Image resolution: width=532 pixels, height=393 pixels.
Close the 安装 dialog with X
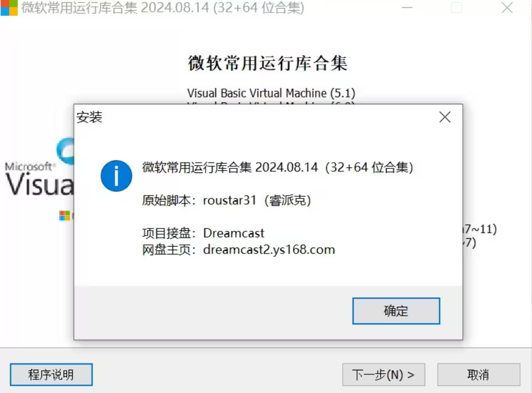(445, 117)
